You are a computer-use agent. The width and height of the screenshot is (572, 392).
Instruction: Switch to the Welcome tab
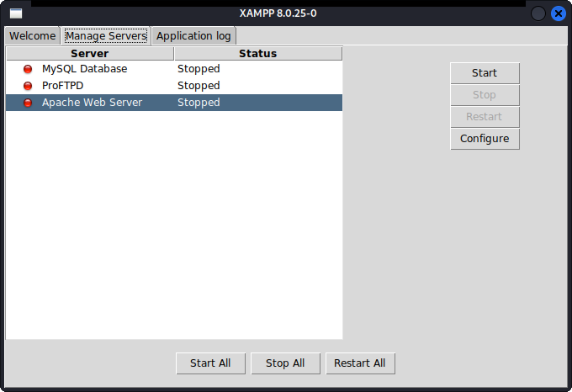pyautogui.click(x=33, y=35)
